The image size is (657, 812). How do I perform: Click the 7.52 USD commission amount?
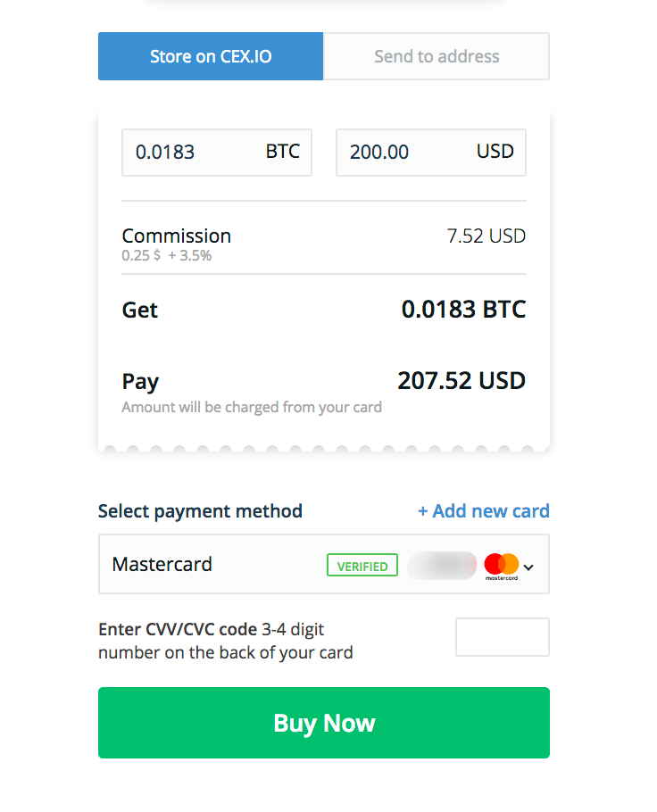(486, 236)
